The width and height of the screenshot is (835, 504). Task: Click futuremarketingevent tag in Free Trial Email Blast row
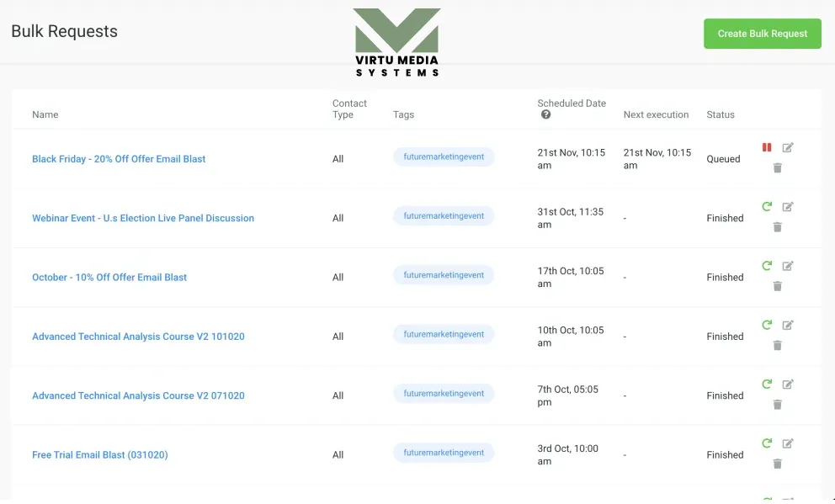point(444,453)
